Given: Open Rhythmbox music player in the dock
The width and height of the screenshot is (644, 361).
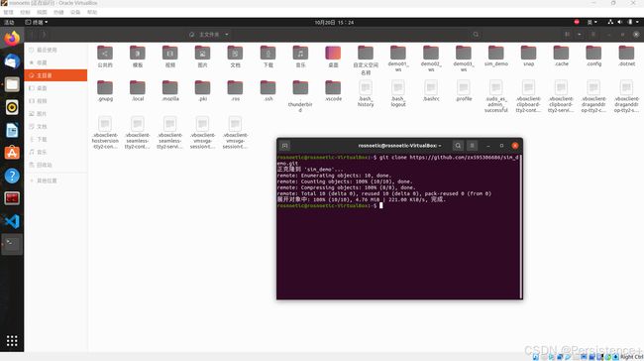Looking at the screenshot, I should click(x=12, y=107).
